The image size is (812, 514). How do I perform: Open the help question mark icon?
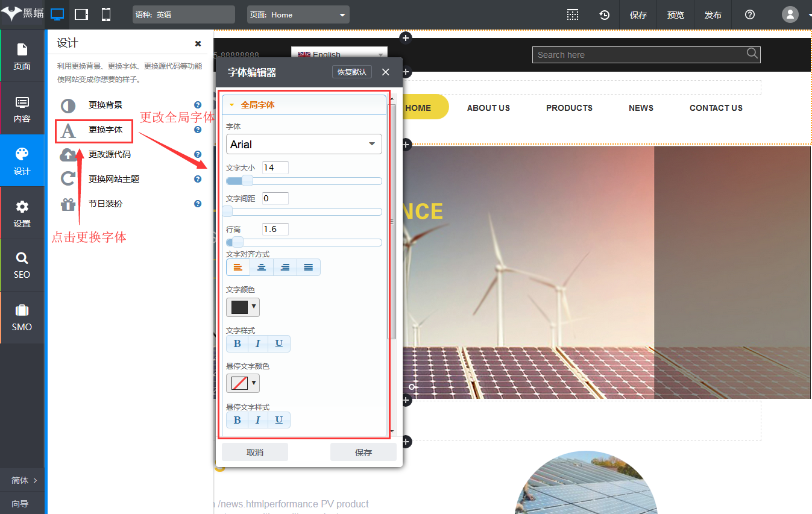pos(749,15)
